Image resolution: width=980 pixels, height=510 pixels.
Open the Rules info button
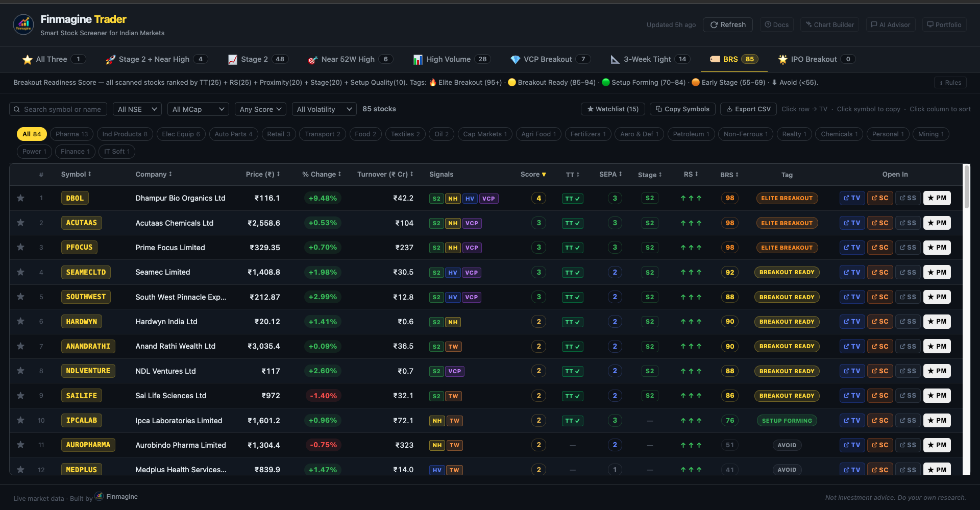pos(950,83)
